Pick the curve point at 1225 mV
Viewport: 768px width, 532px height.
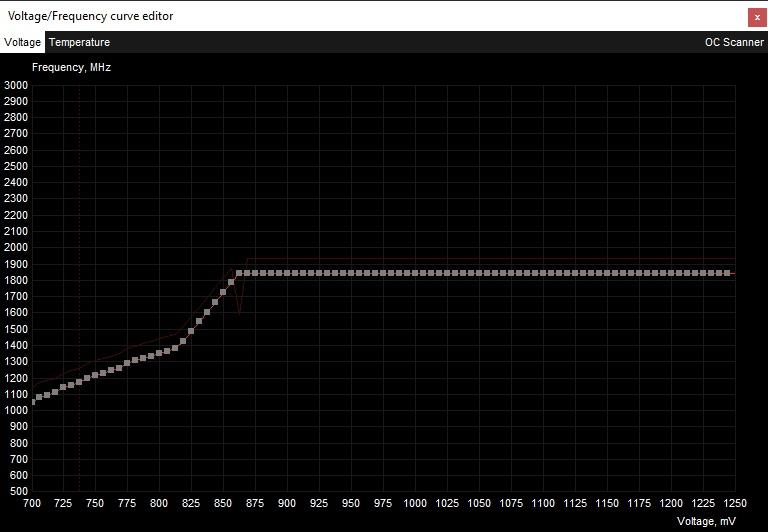point(703,273)
